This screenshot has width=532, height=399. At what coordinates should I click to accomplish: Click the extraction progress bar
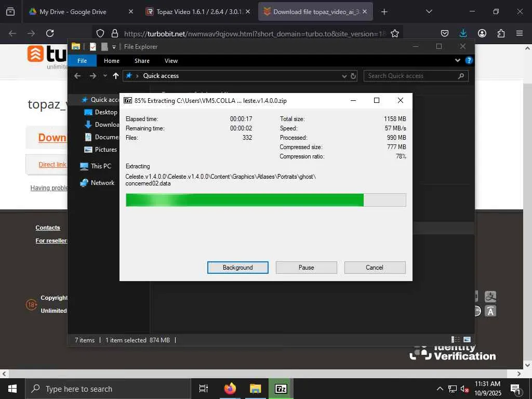click(265, 200)
